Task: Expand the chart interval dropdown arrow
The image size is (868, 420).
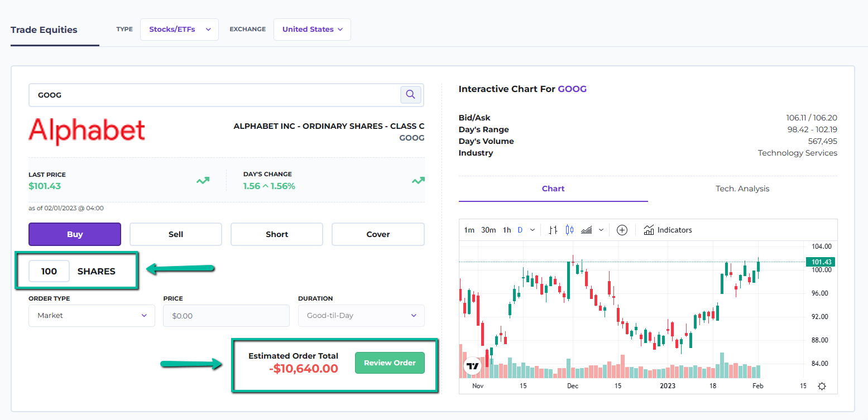Action: tap(533, 230)
